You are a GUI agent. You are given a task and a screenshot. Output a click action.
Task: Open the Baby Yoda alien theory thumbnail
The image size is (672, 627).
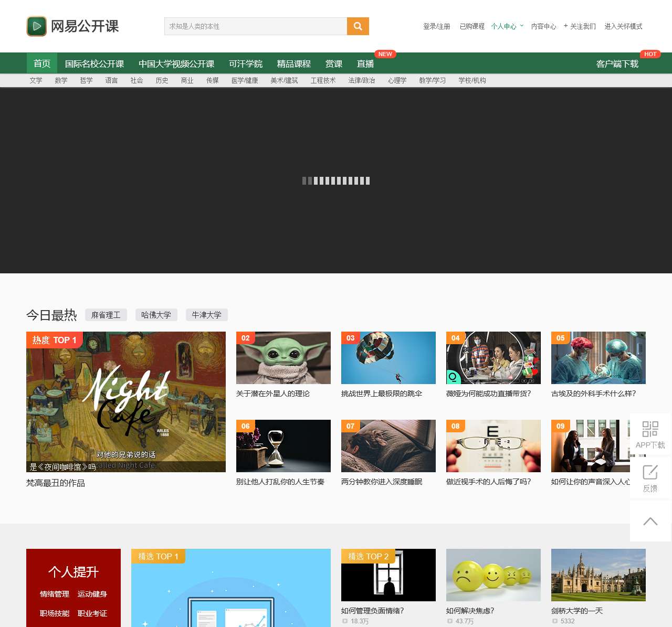[x=283, y=358]
